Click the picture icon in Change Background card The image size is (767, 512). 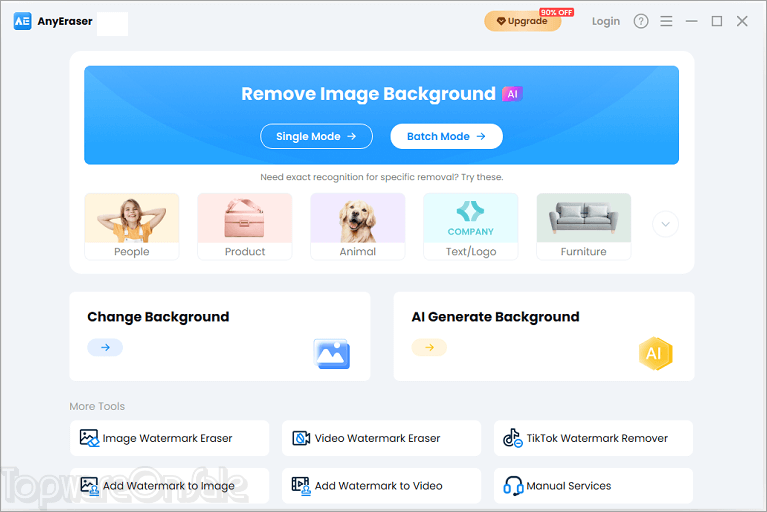pos(332,354)
